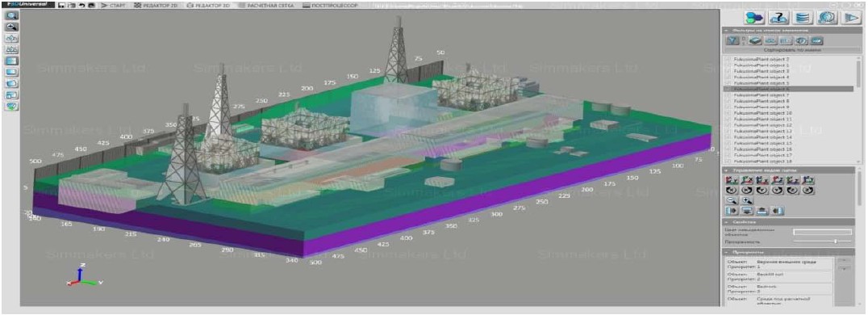Screen dimensions: 868x315
Task: Click the Старт button
Action: point(114,5)
